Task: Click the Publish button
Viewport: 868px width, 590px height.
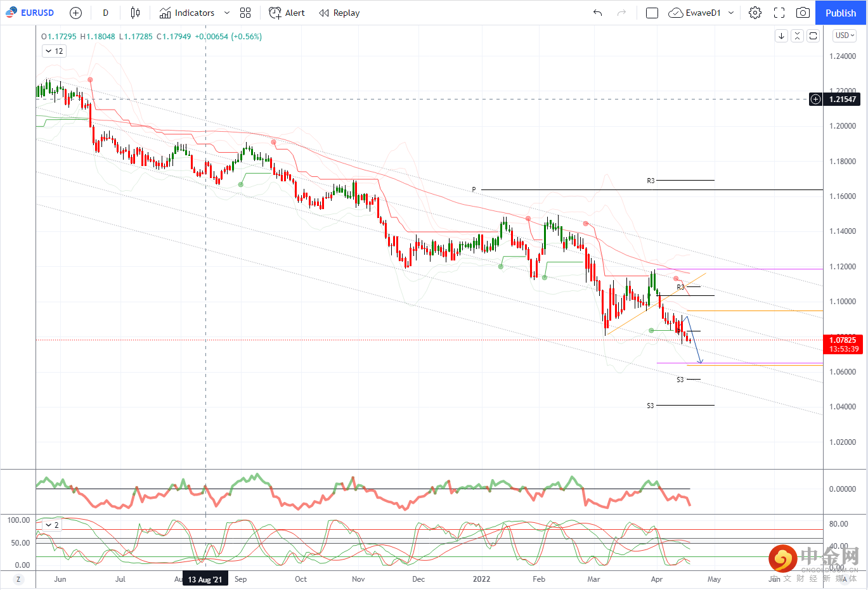Action: tap(841, 13)
